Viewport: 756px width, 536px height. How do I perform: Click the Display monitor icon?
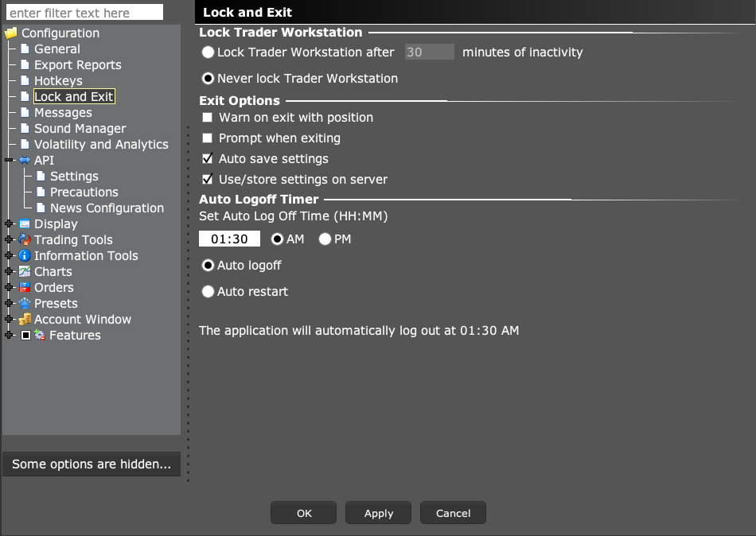coord(25,223)
